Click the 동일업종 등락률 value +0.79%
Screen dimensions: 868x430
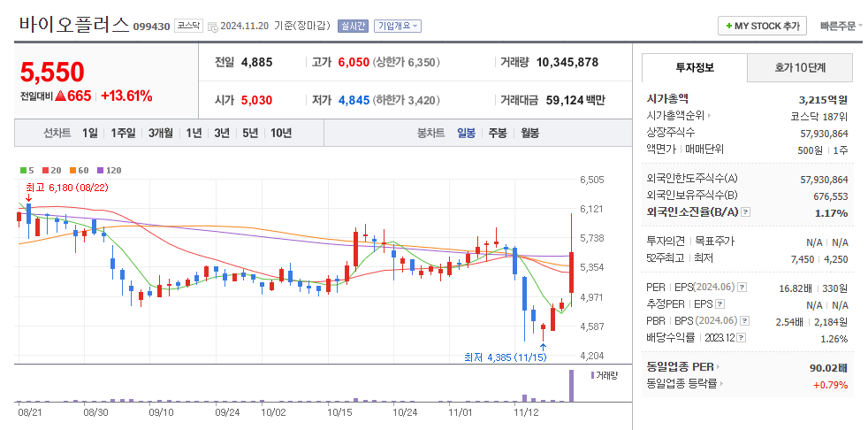pyautogui.click(x=830, y=385)
